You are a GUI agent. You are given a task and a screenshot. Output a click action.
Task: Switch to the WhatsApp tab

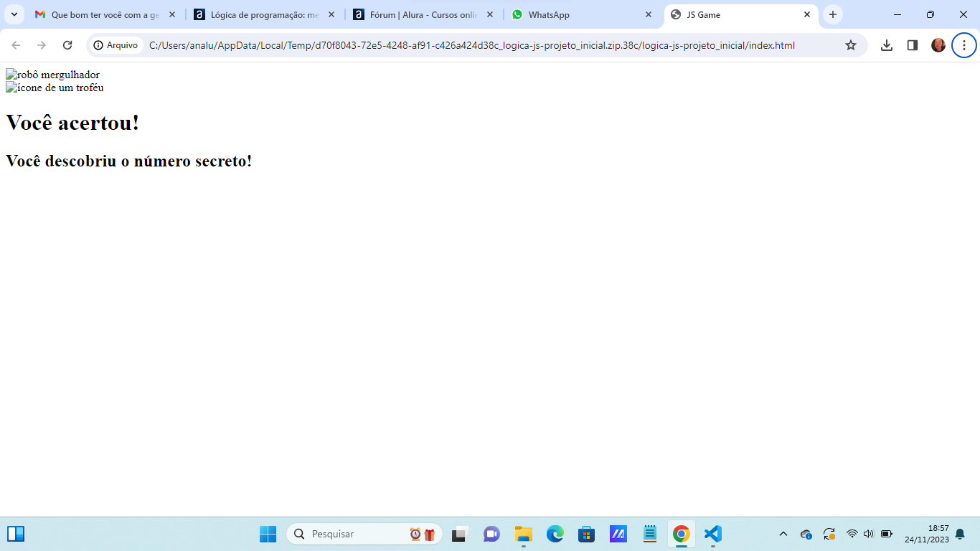tap(583, 14)
